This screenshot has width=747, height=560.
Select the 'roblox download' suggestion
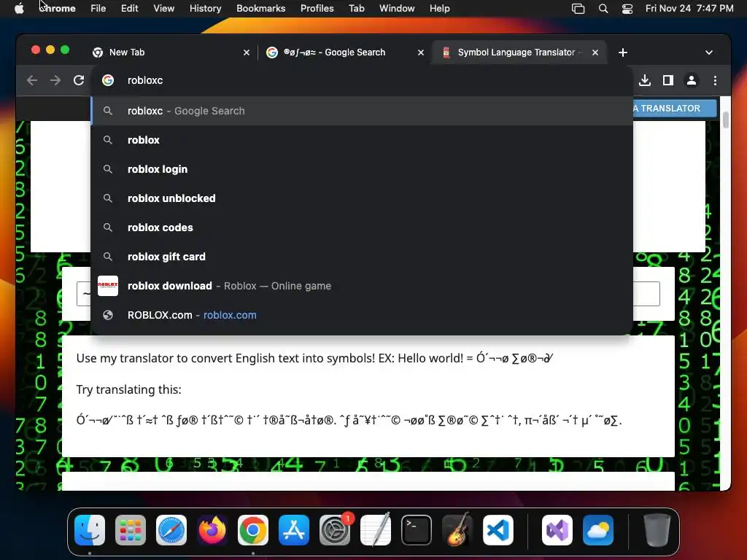362,286
